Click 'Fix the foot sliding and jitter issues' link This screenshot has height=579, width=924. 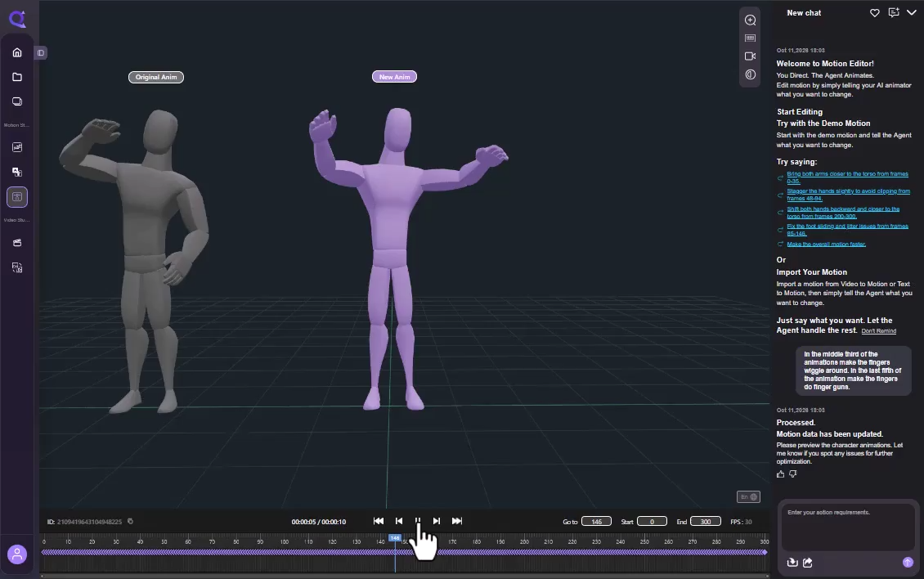coord(847,229)
